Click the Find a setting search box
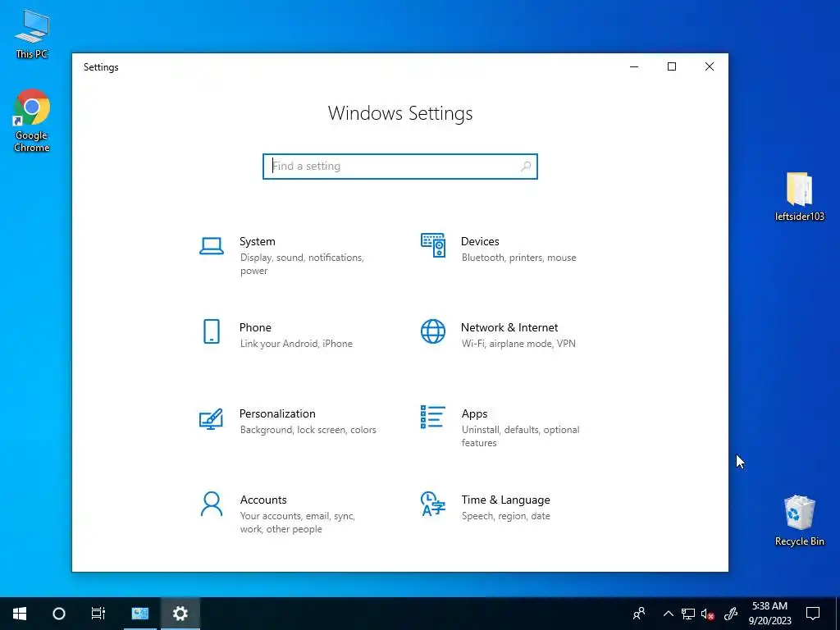 tap(400, 166)
